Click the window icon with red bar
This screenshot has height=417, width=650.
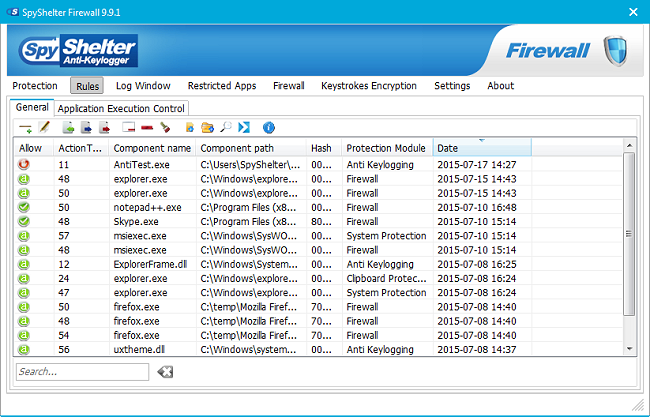[129, 127]
